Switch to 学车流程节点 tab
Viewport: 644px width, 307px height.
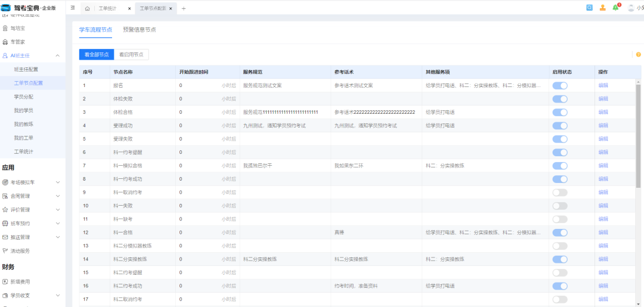[95, 30]
